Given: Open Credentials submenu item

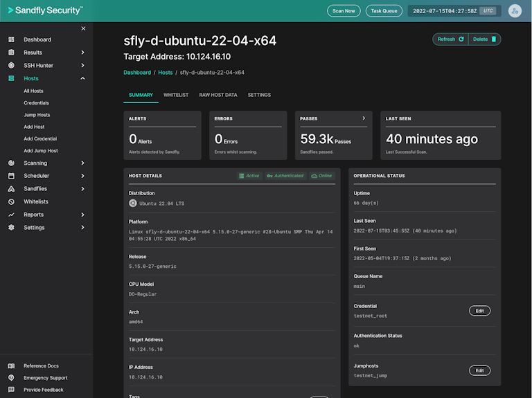Looking at the screenshot, I should coord(36,102).
